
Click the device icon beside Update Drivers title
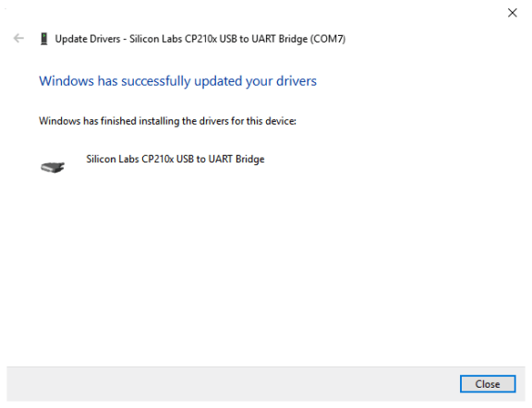click(x=43, y=39)
